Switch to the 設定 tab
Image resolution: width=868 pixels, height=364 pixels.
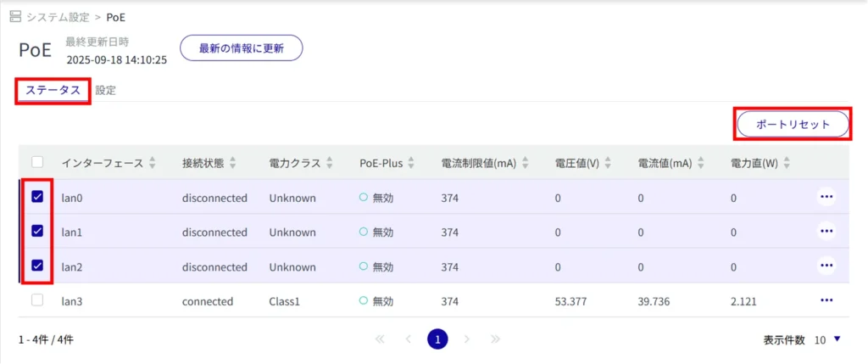(x=106, y=91)
